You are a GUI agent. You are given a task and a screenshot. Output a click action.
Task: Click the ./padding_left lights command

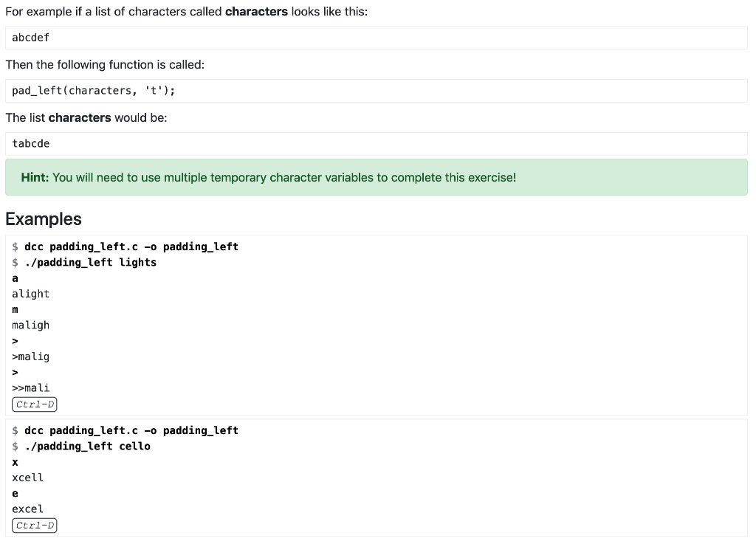pos(89,262)
